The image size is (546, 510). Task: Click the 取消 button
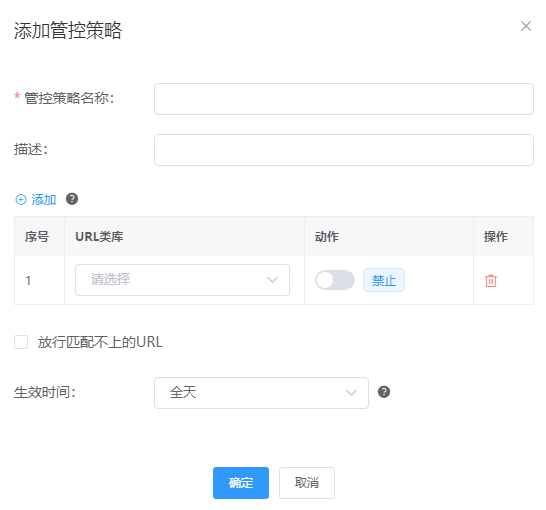(x=307, y=483)
